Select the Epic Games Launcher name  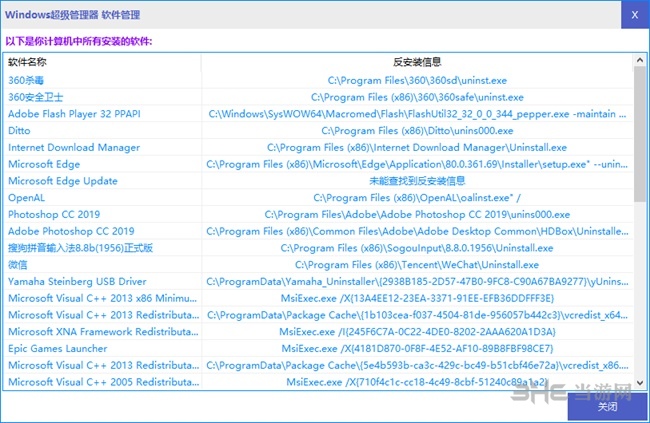(x=58, y=348)
